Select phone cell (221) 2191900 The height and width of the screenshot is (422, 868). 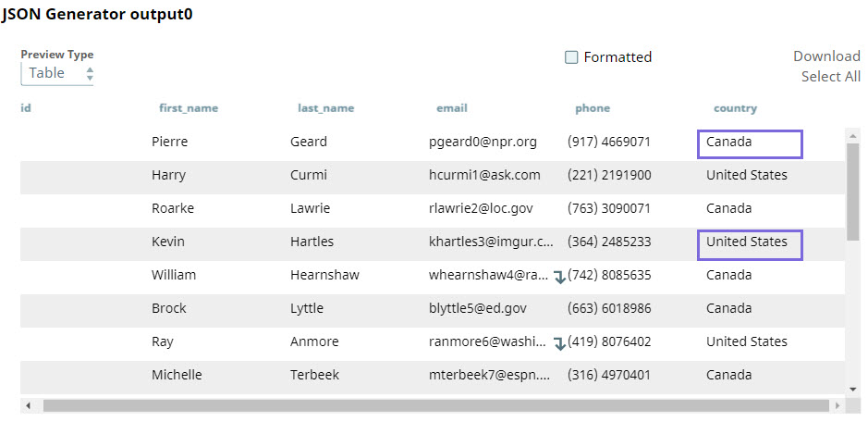click(x=609, y=175)
